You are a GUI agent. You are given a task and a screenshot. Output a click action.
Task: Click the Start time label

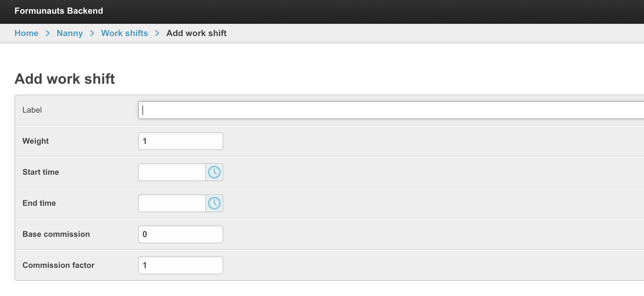(40, 172)
